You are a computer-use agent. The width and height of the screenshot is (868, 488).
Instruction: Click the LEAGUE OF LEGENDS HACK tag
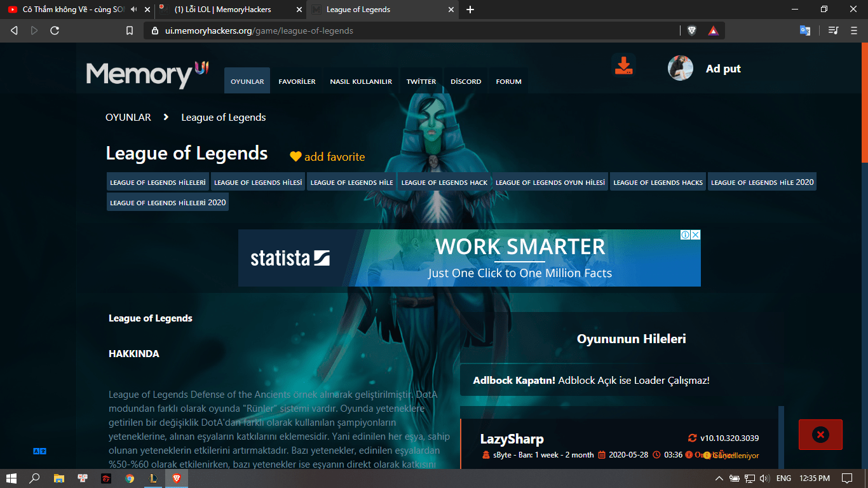444,182
